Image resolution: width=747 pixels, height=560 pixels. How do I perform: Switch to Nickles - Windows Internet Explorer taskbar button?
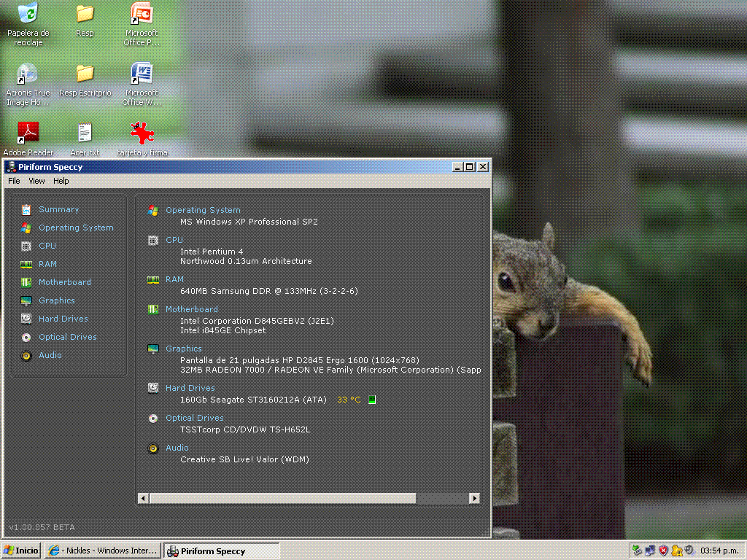(x=104, y=551)
